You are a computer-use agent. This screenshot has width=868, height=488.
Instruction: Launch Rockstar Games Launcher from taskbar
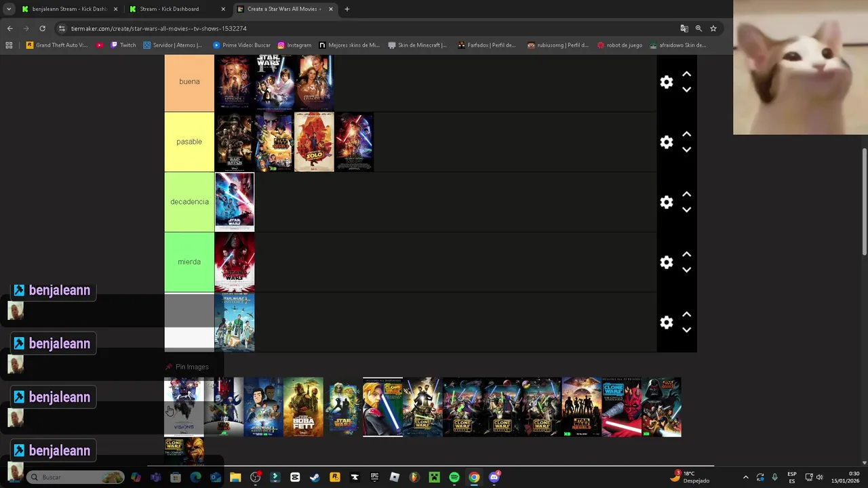[334, 477]
